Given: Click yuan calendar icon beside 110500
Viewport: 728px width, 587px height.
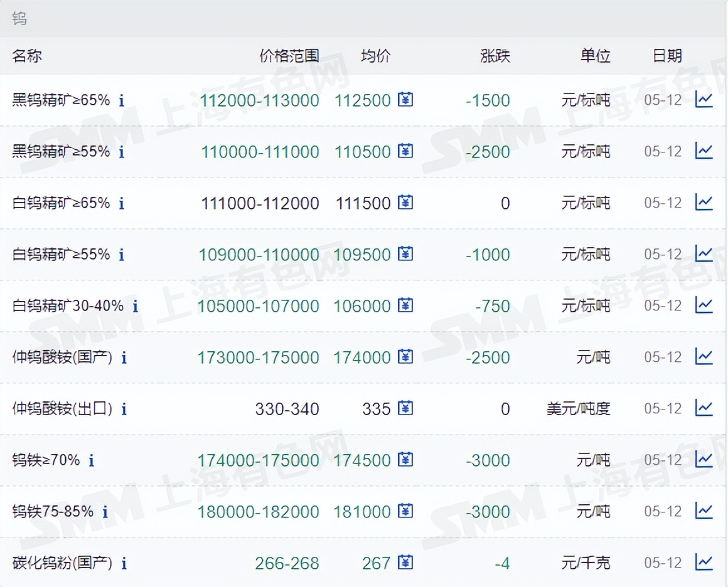Looking at the screenshot, I should (405, 151).
